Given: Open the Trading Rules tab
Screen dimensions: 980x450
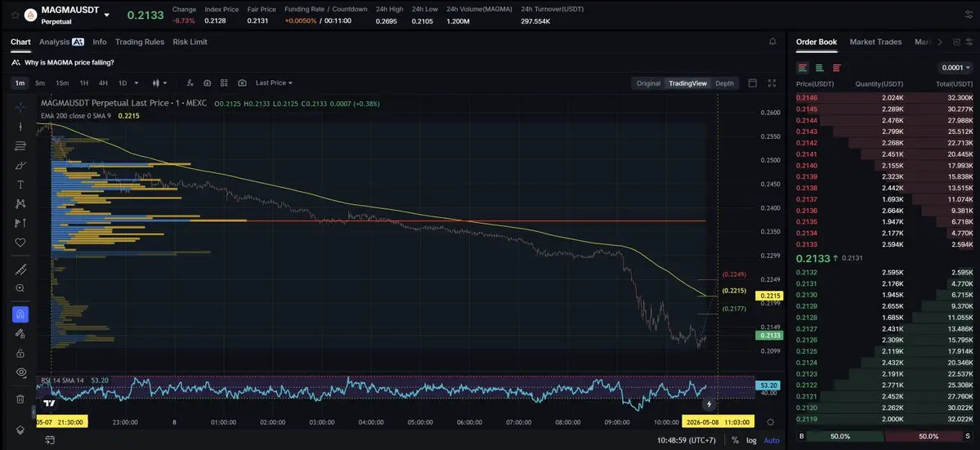Looking at the screenshot, I should coord(140,42).
